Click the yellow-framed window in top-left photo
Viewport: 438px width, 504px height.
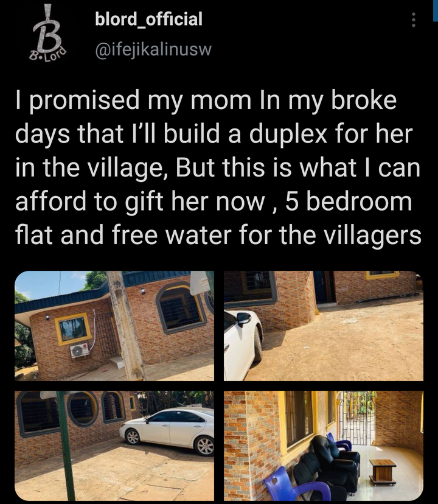click(x=73, y=328)
